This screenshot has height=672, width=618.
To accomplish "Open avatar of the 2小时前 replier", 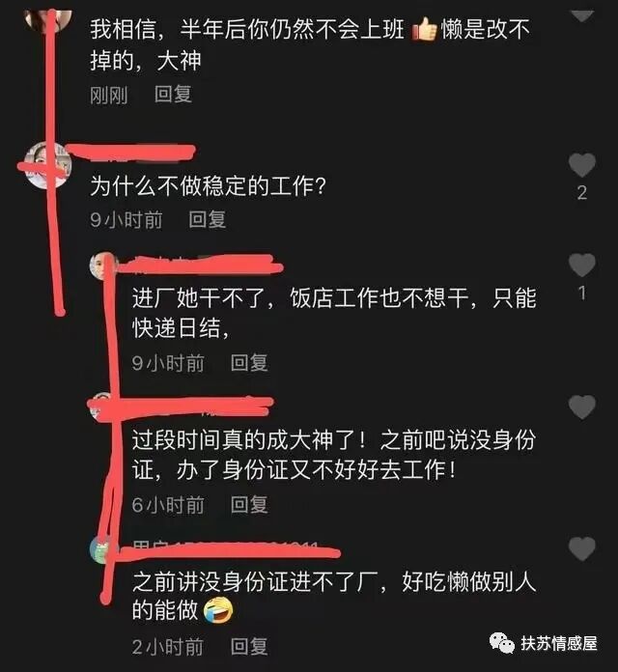I will coord(103,549).
